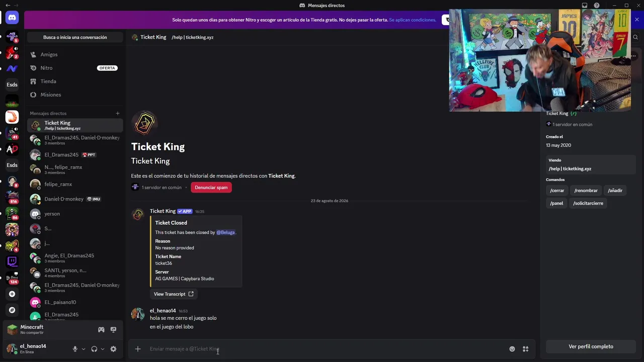This screenshot has width=644, height=362.
Task: Go forward using the right arrow
Action: 16,5
